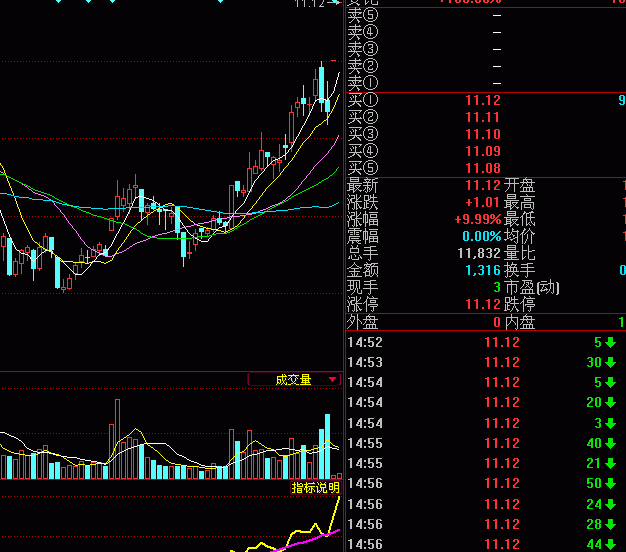The height and width of the screenshot is (552, 626).
Task: Click the green down arrow in the 14:52 row
Action: 610,342
